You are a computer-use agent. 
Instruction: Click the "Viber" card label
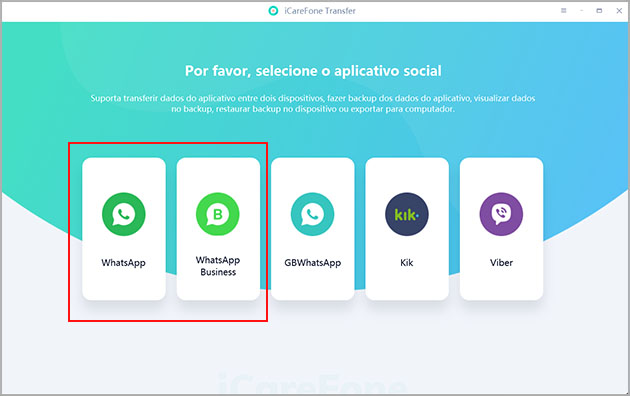coord(501,263)
